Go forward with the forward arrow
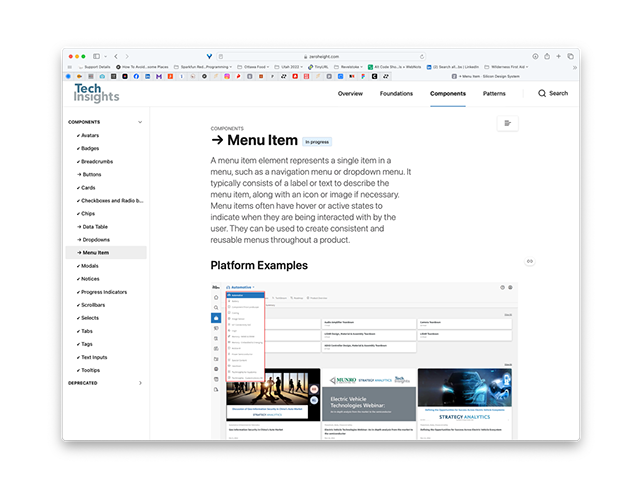The width and height of the screenshot is (640, 500). click(x=127, y=56)
